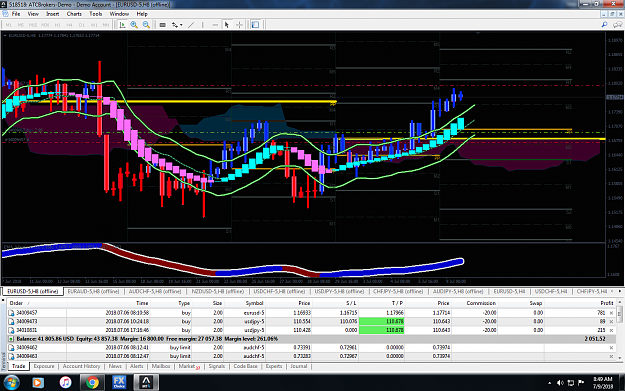Switch to USDJPY-5,H8 chart tab
625x391 pixels.
tap(339, 291)
